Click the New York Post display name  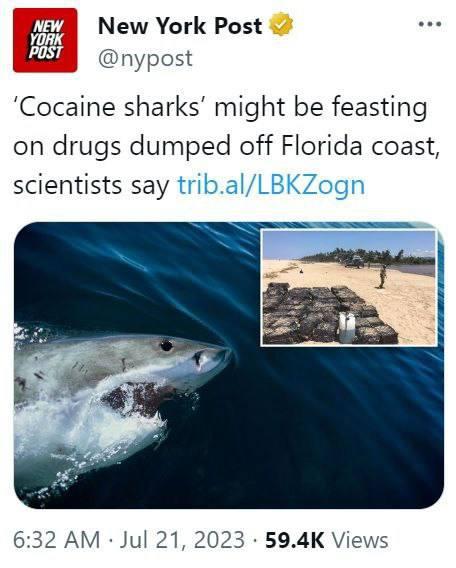coord(180,26)
